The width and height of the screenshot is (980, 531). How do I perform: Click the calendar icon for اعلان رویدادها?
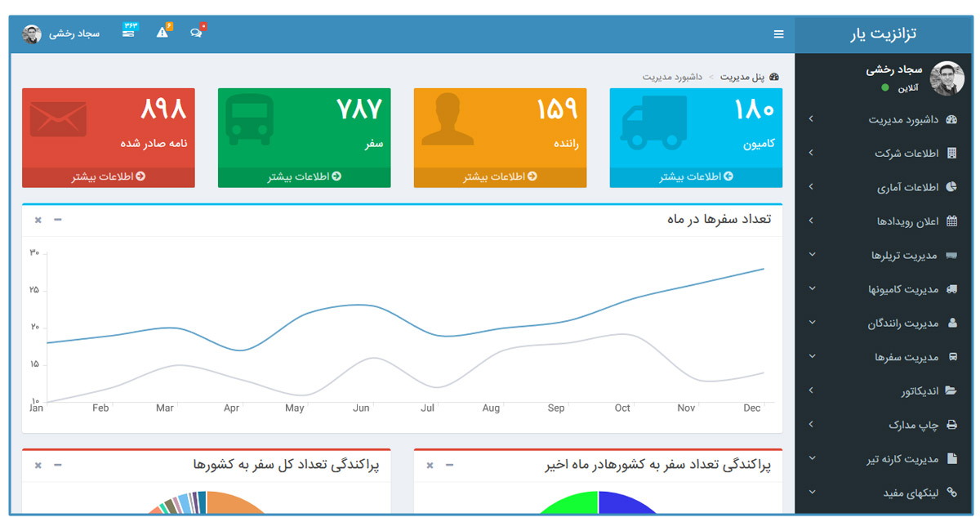(951, 221)
